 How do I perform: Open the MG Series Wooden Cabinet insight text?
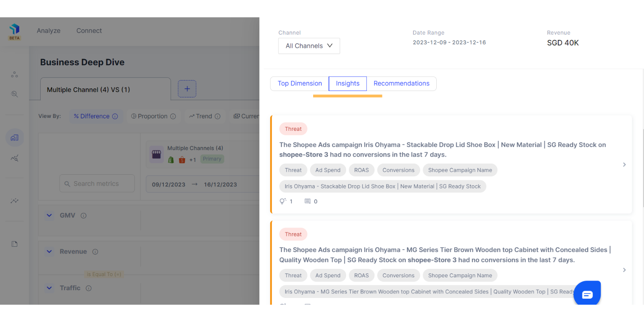click(445, 255)
